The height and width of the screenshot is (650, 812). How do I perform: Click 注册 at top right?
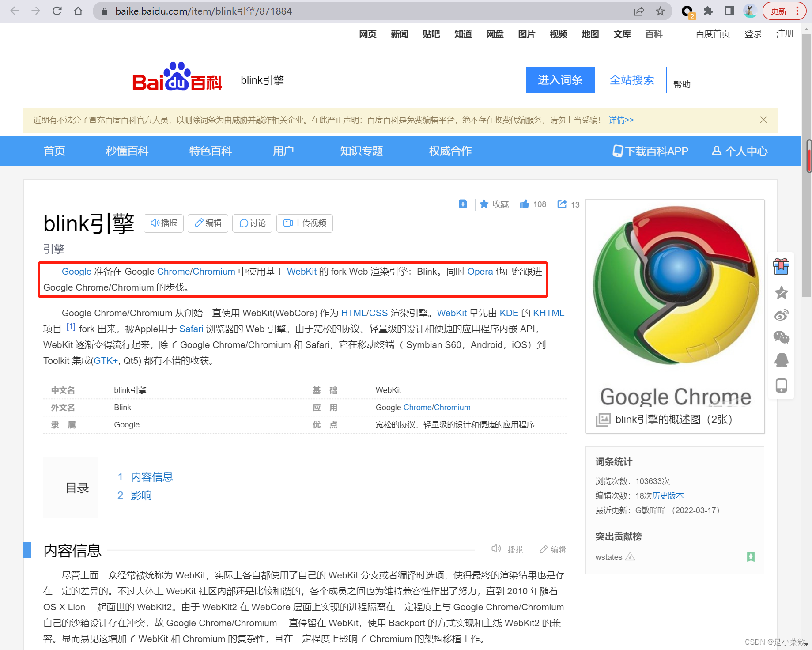(785, 34)
